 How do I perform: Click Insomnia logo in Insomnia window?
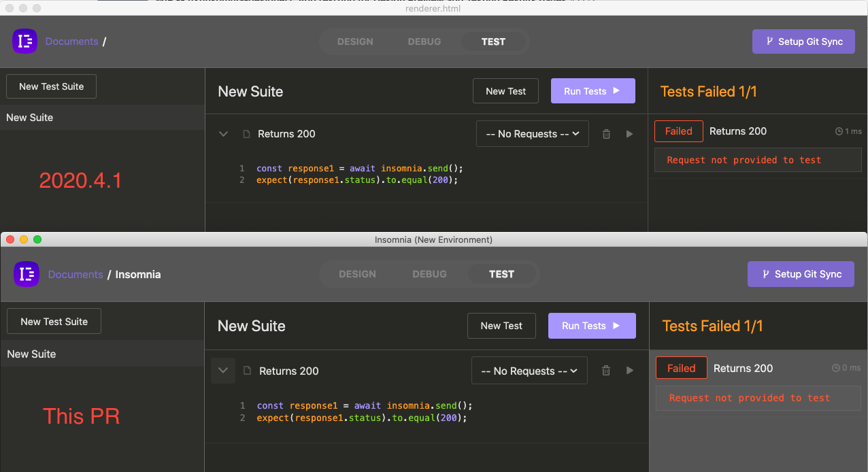27,274
